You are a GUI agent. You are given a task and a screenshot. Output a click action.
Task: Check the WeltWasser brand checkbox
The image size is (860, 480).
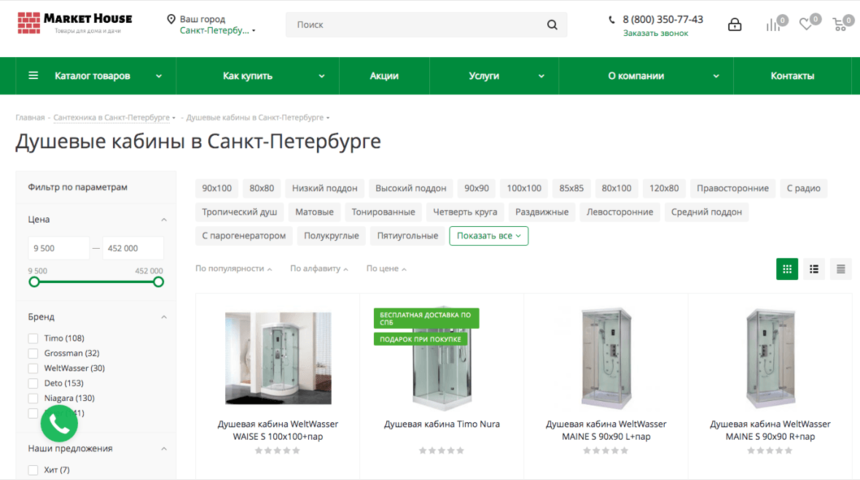tap(33, 368)
